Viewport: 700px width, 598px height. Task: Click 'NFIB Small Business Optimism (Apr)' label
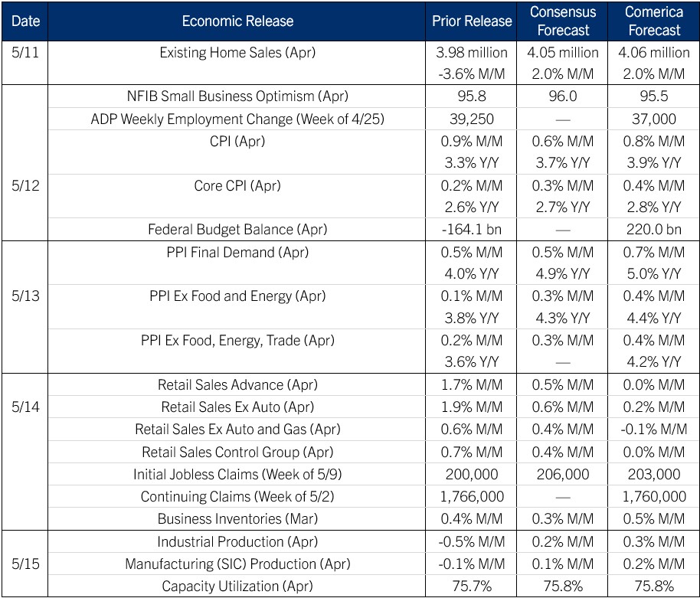[237, 96]
